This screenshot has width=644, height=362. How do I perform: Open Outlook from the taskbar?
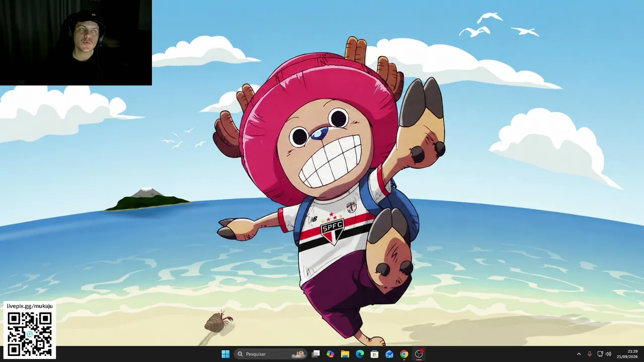389,354
